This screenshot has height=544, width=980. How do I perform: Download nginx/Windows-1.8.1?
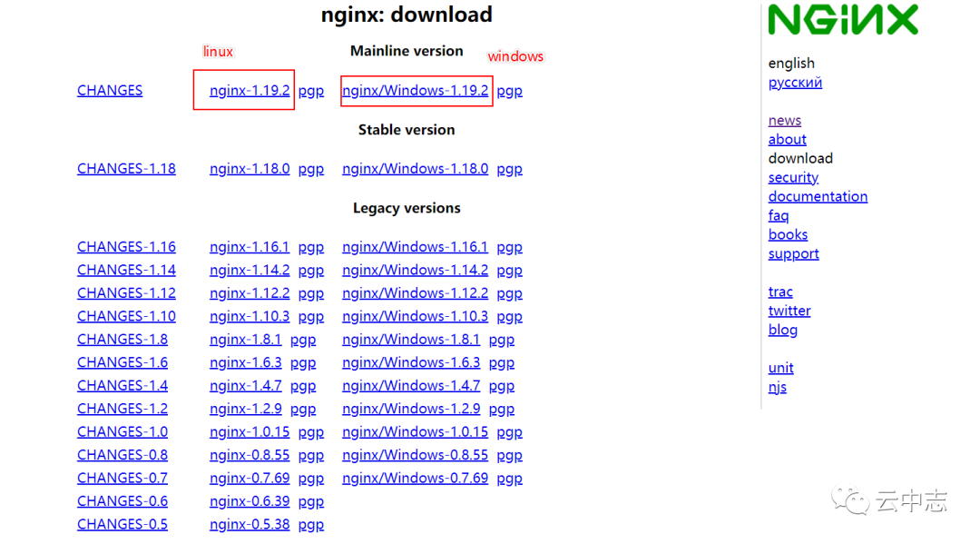411,340
